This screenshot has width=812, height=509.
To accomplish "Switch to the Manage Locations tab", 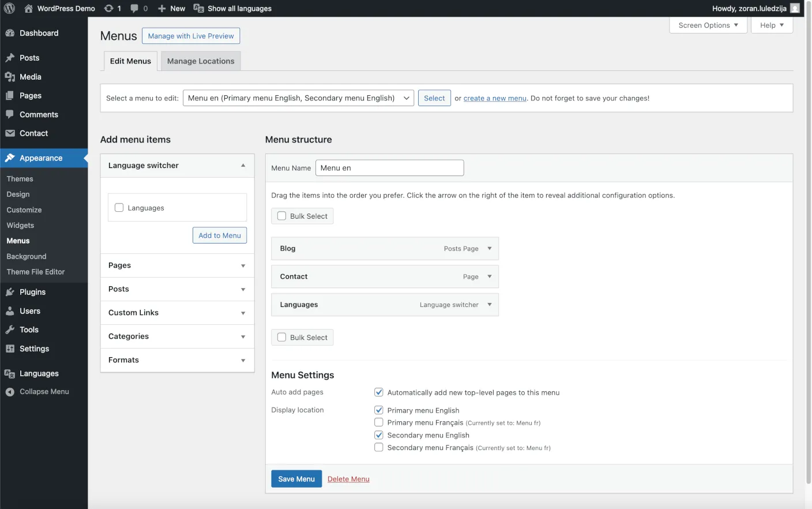I will (201, 61).
